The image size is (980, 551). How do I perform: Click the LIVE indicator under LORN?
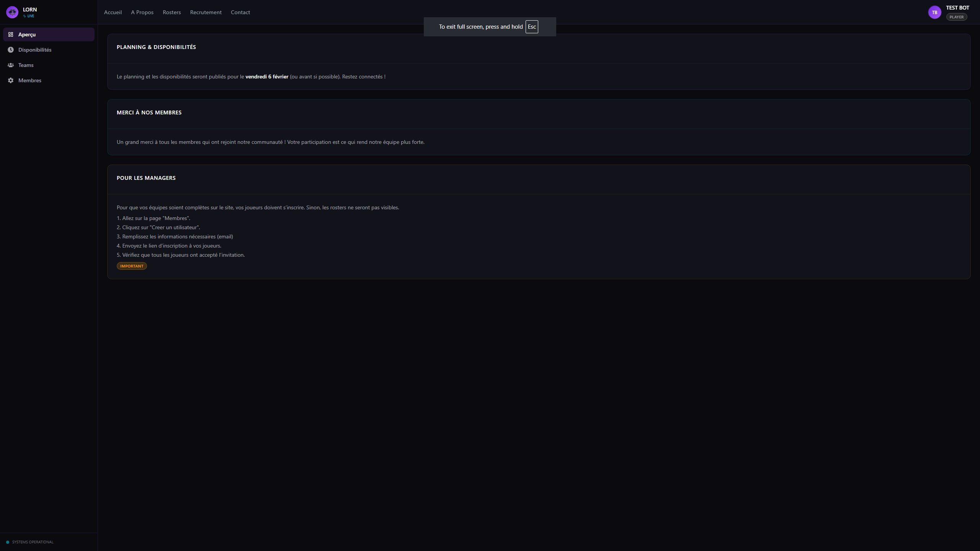click(x=29, y=16)
